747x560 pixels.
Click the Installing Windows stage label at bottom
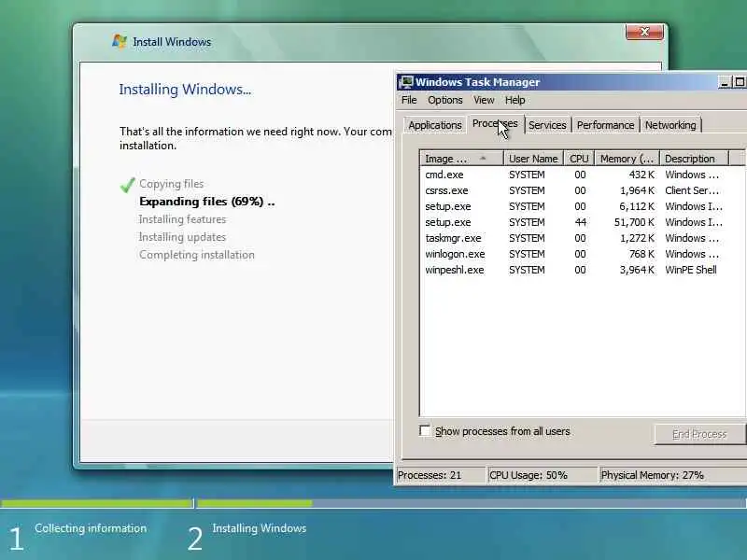[260, 528]
